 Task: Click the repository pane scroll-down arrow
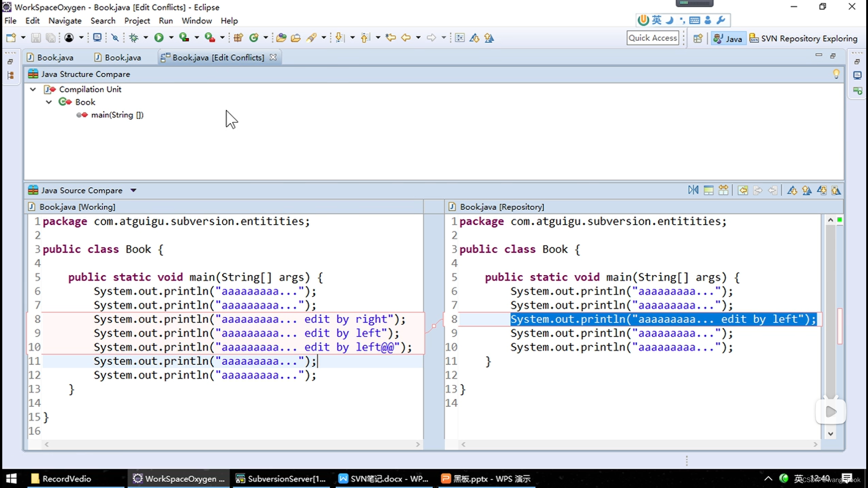830,433
